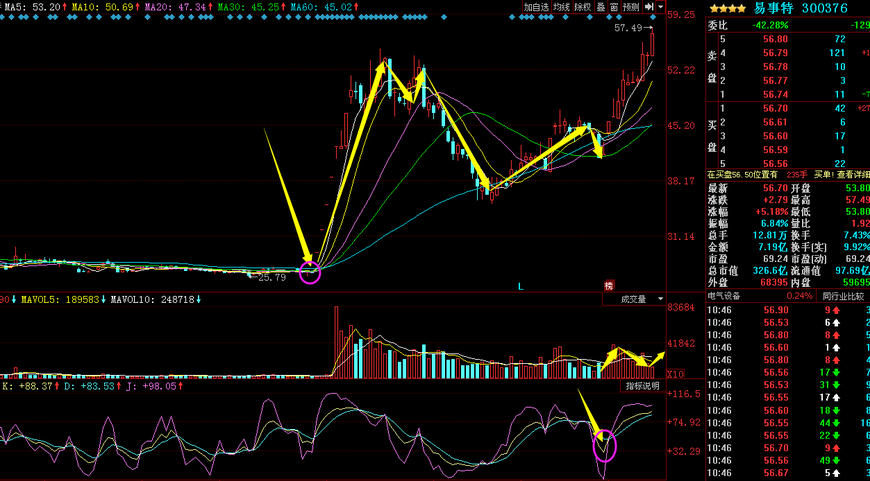Viewport: 870px width, 481px height.
Task: Click the 25.79 low price label on chart
Action: coord(272,277)
